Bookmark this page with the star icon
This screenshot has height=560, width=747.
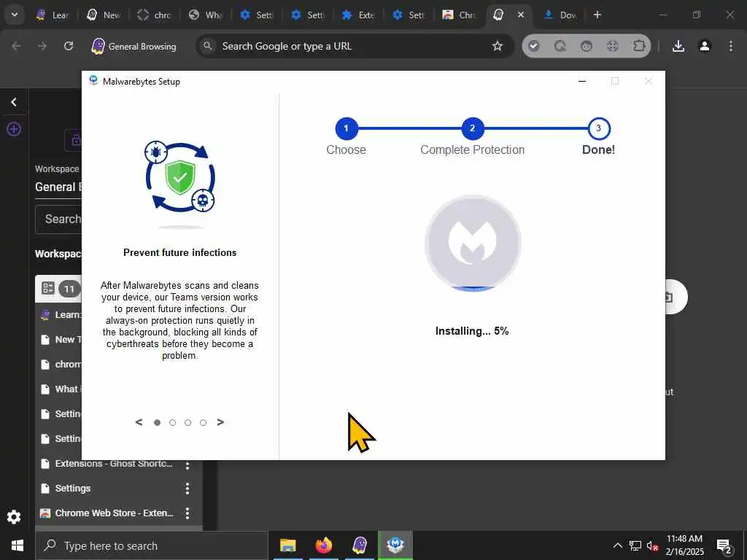[498, 46]
